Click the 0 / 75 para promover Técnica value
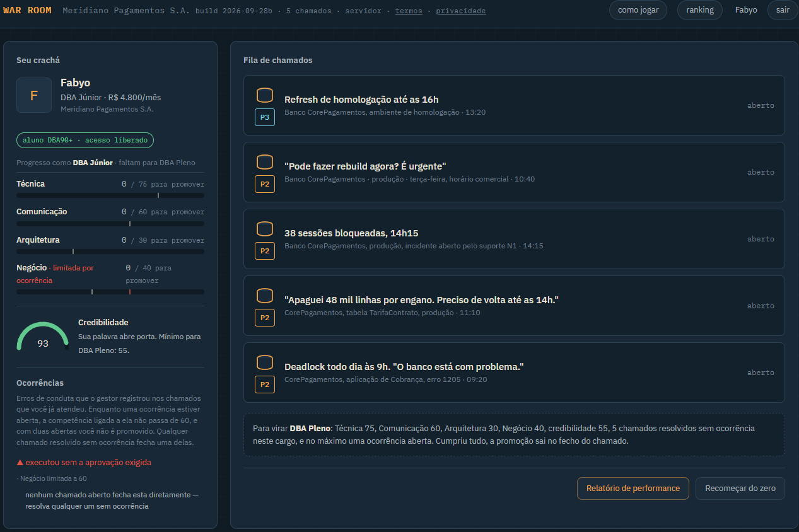This screenshot has width=799, height=532. point(163,184)
